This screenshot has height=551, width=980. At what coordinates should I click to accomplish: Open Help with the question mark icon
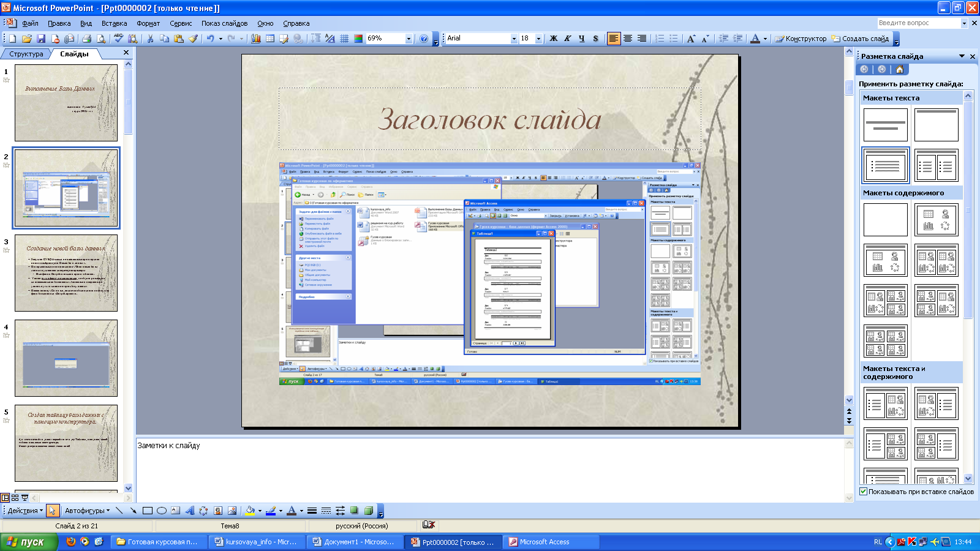424,39
